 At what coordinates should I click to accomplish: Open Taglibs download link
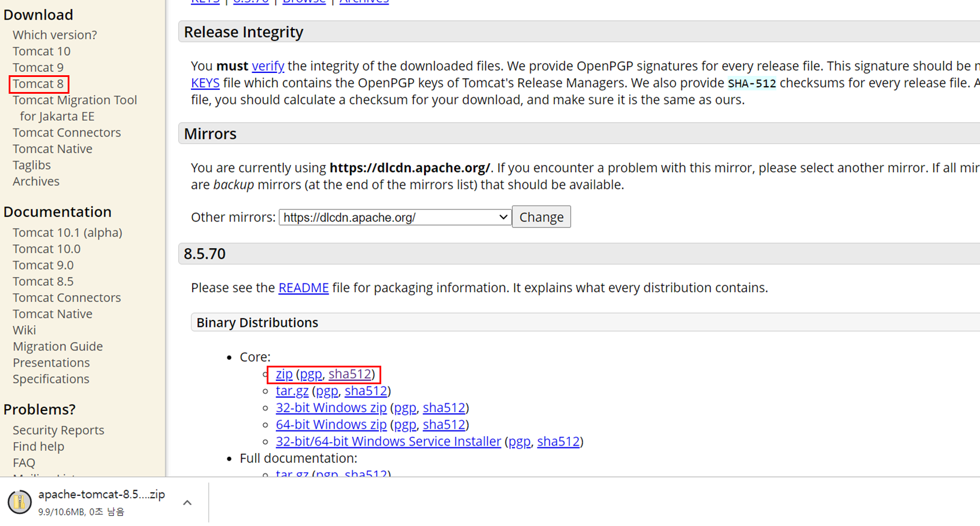pyautogui.click(x=32, y=165)
